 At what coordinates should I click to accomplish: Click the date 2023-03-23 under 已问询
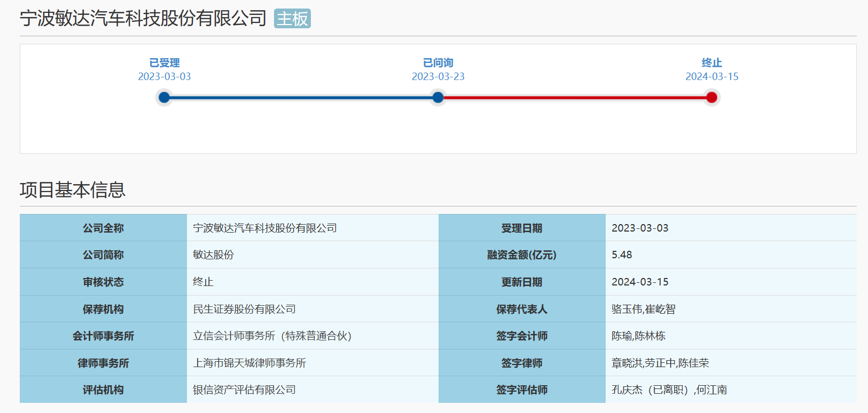[x=438, y=76]
